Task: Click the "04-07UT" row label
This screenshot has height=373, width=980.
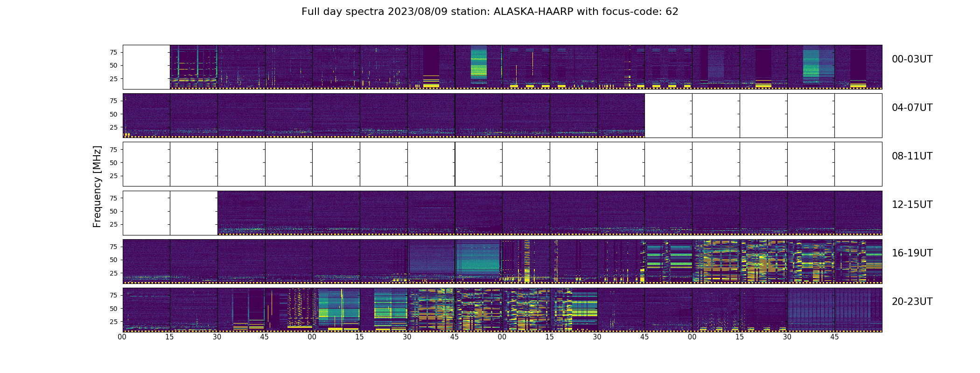Action: [x=912, y=108]
